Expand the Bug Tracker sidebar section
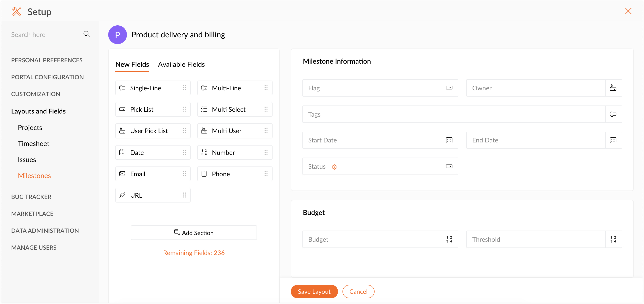The height and width of the screenshot is (304, 644). point(31,197)
